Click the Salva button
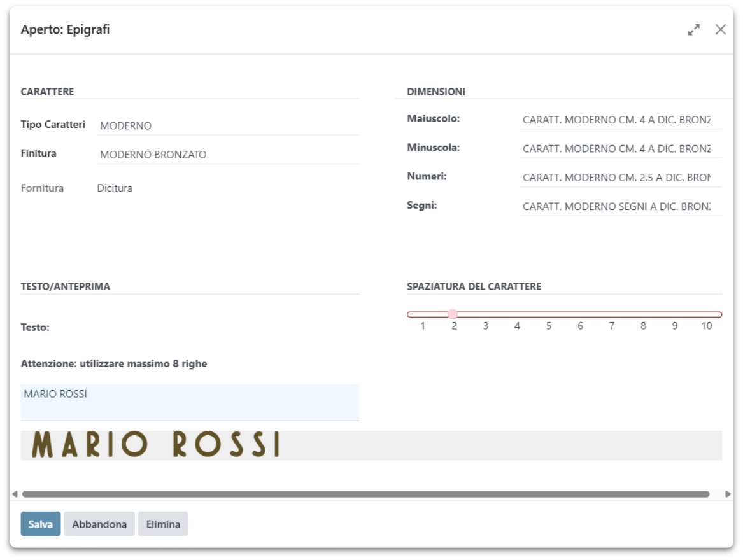This screenshot has width=743, height=560. click(41, 524)
